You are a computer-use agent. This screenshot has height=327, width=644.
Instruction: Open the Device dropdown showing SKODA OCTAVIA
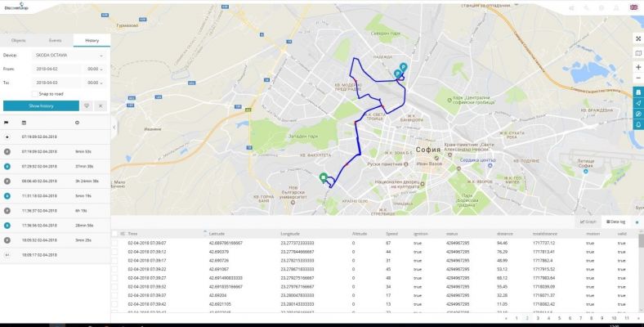(69, 56)
